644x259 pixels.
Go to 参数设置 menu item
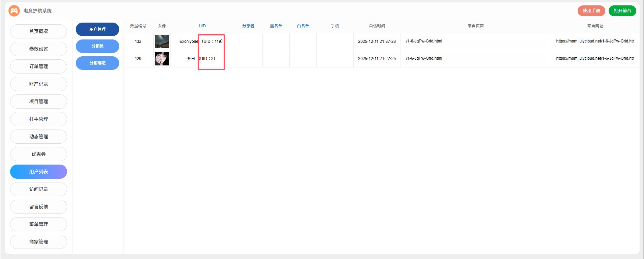pyautogui.click(x=38, y=49)
